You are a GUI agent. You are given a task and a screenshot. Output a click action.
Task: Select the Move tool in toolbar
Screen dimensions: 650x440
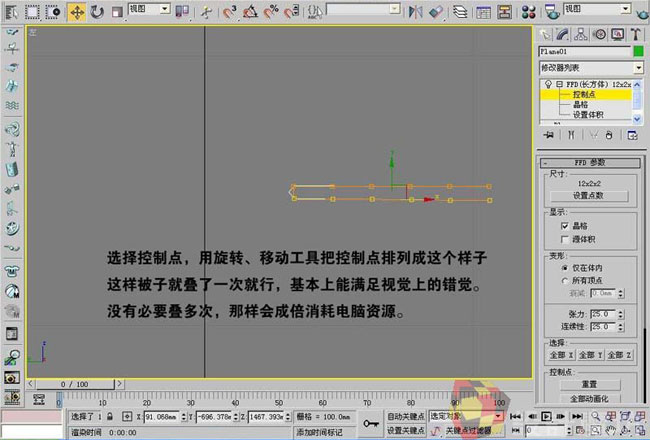pyautogui.click(x=76, y=12)
